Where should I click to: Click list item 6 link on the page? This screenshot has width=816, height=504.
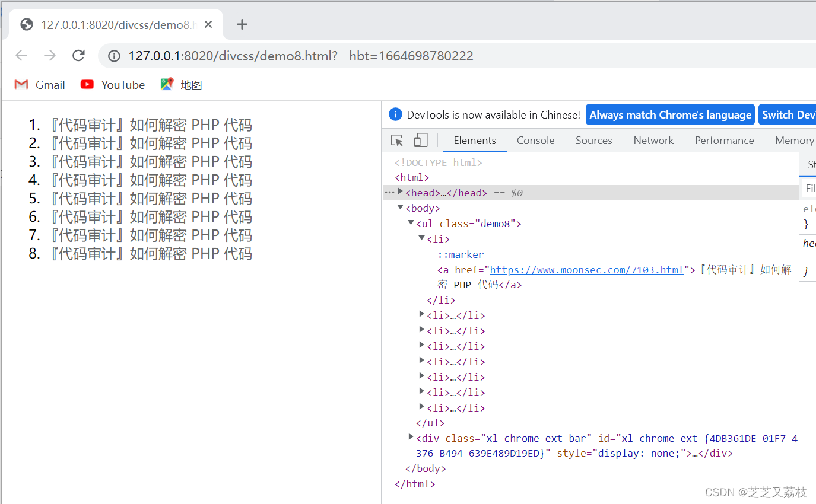[150, 217]
